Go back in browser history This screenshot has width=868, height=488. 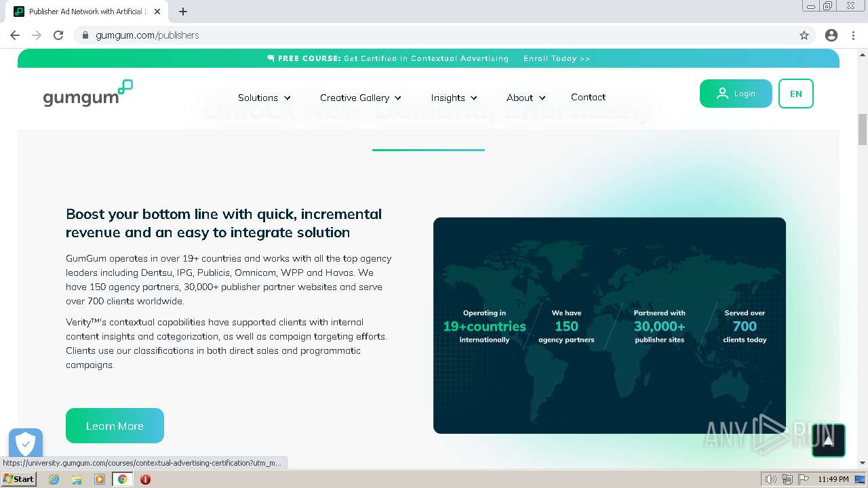(15, 35)
